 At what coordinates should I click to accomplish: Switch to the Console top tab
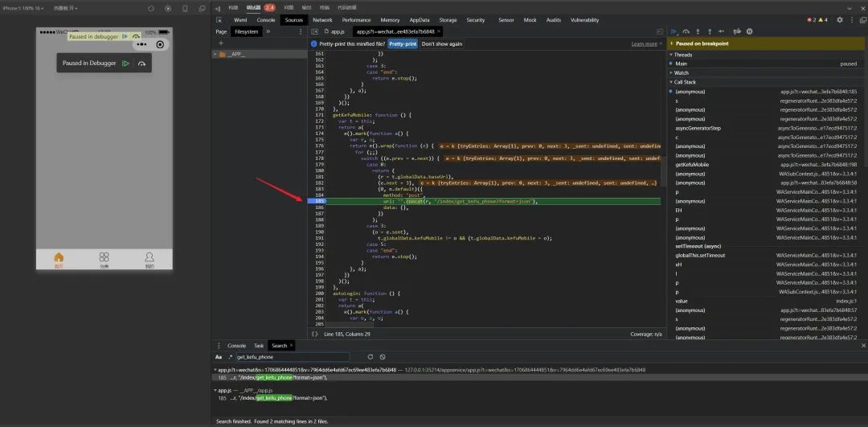(266, 20)
